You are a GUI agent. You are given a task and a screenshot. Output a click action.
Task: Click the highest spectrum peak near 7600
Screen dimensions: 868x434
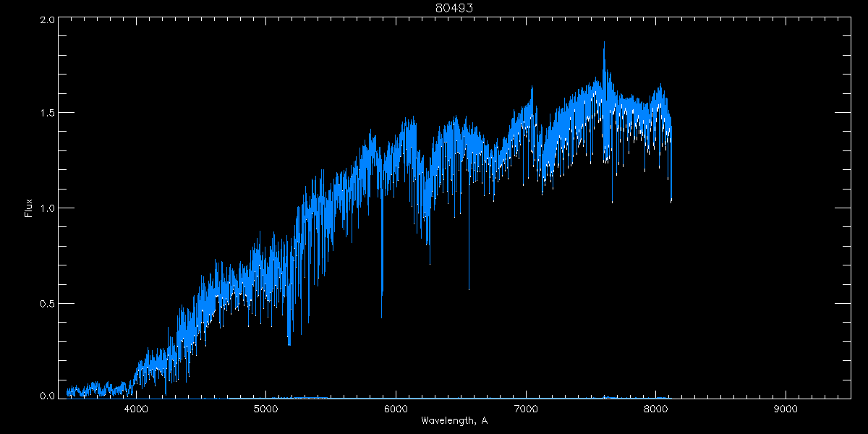click(x=604, y=45)
